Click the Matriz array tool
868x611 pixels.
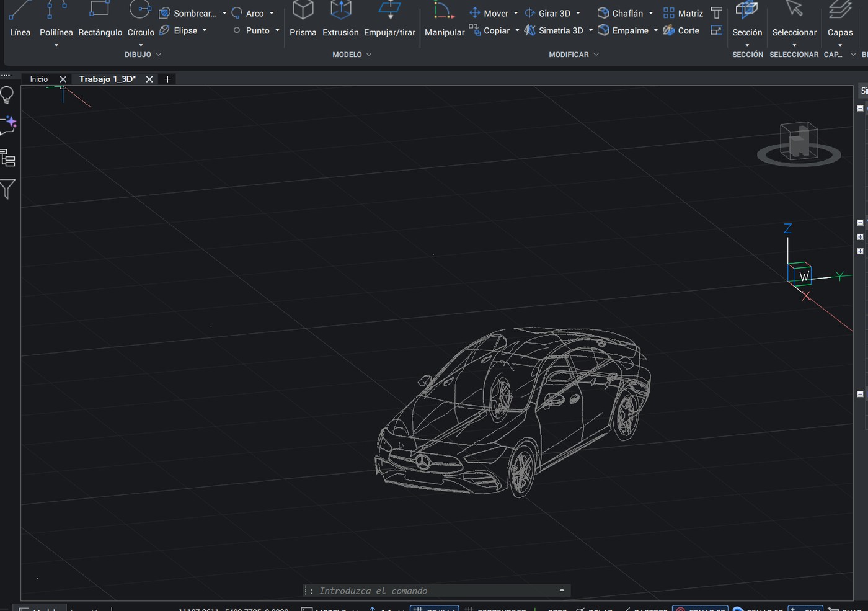[683, 13]
